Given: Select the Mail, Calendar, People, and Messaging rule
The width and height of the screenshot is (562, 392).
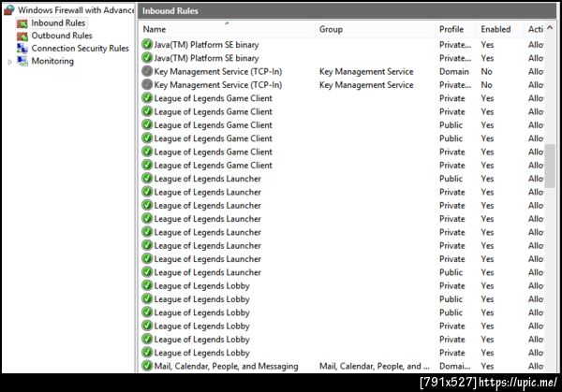Looking at the screenshot, I should coord(226,366).
